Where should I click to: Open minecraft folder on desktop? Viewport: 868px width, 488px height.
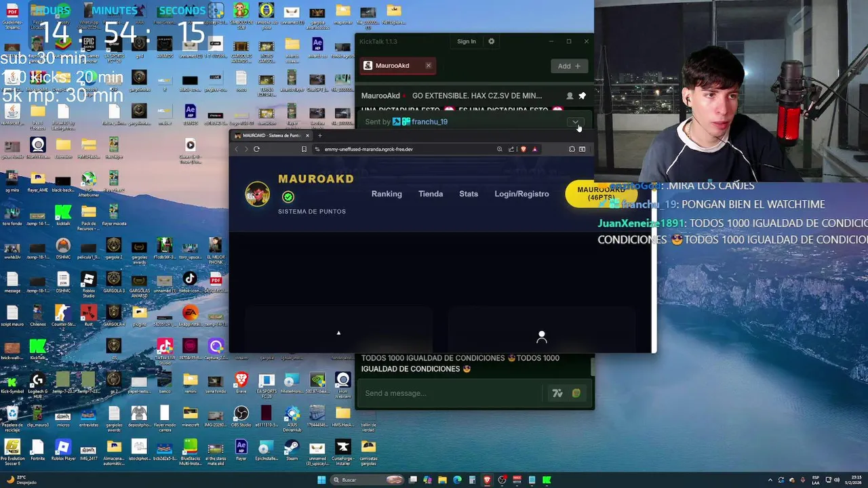click(190, 416)
